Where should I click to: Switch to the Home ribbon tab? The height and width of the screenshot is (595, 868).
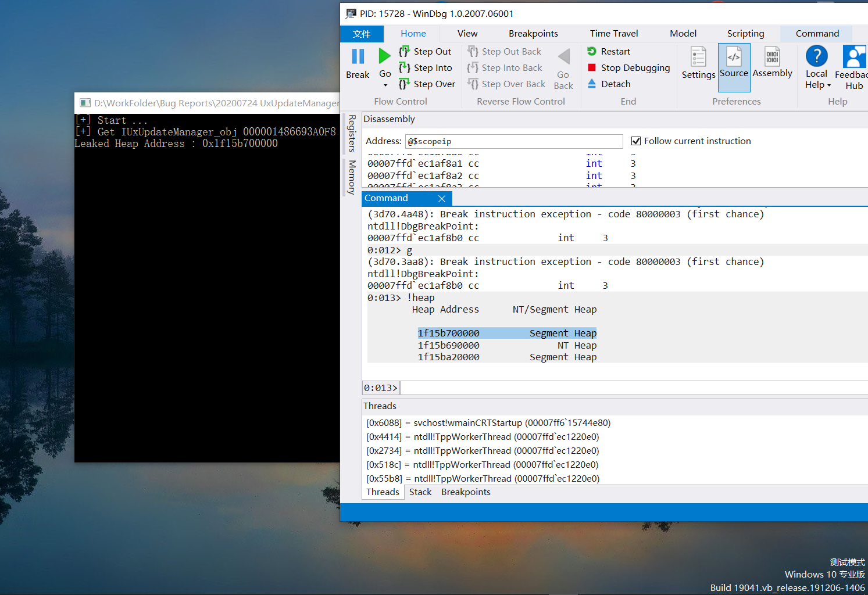413,34
